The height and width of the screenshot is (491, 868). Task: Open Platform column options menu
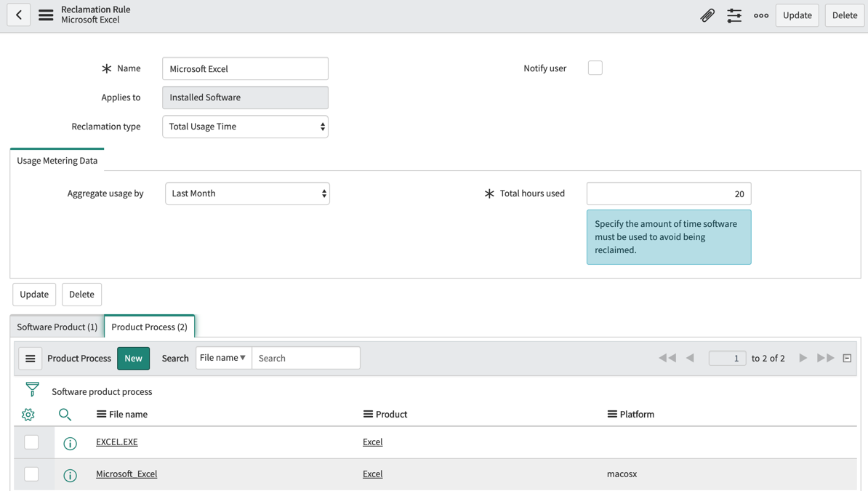click(612, 414)
